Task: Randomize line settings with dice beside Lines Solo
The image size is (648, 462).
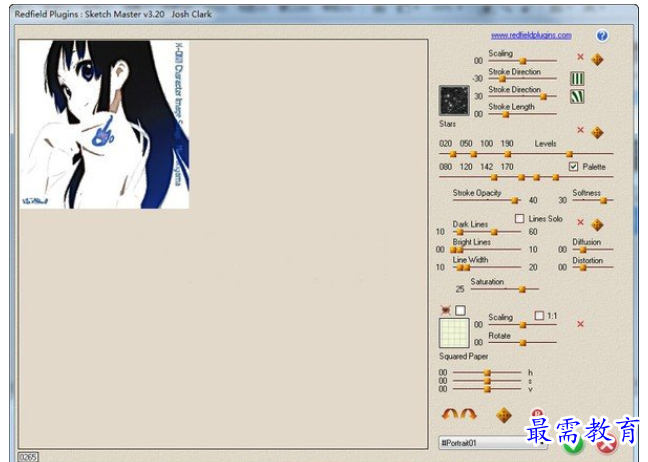Action: click(597, 225)
